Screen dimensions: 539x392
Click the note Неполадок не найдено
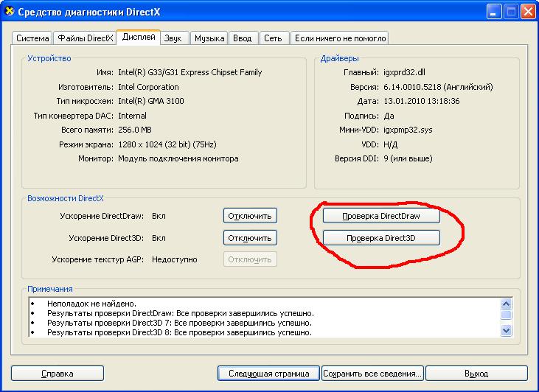click(91, 304)
